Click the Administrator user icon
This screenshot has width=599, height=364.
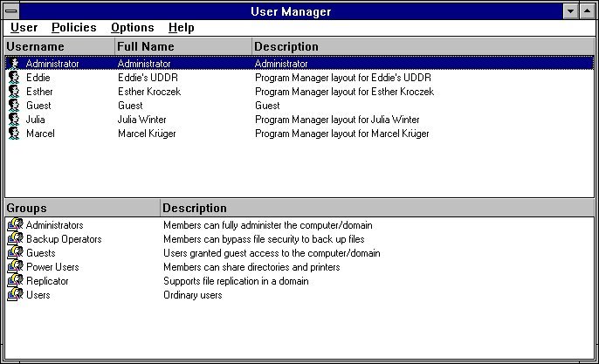14,64
